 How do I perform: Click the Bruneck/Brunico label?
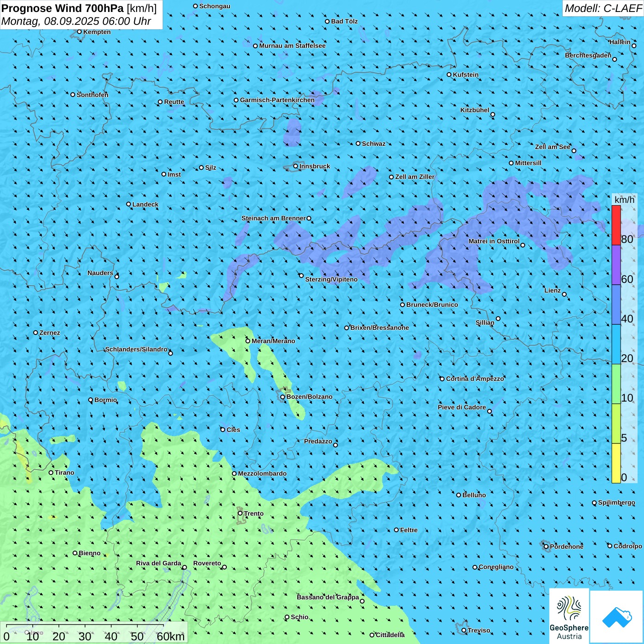(x=432, y=305)
